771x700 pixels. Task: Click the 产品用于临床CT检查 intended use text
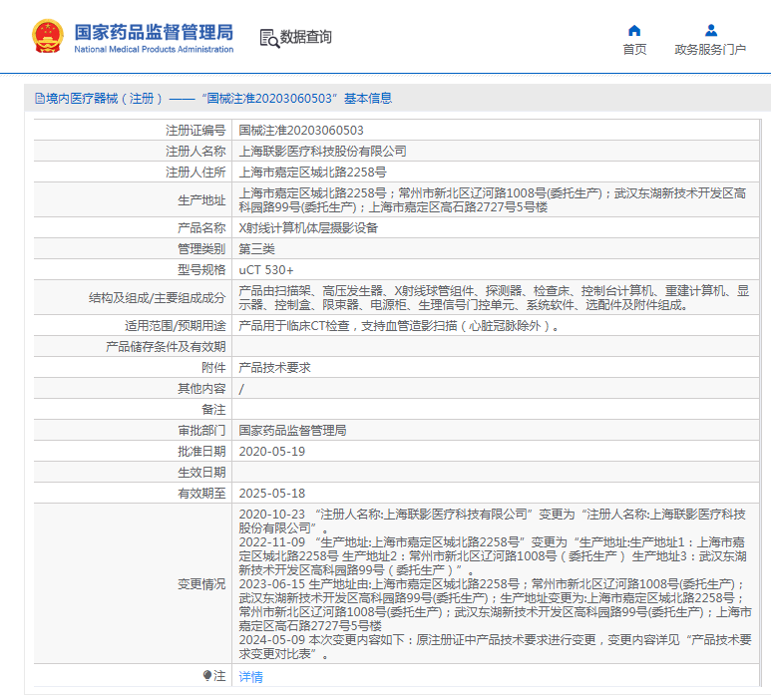(399, 326)
